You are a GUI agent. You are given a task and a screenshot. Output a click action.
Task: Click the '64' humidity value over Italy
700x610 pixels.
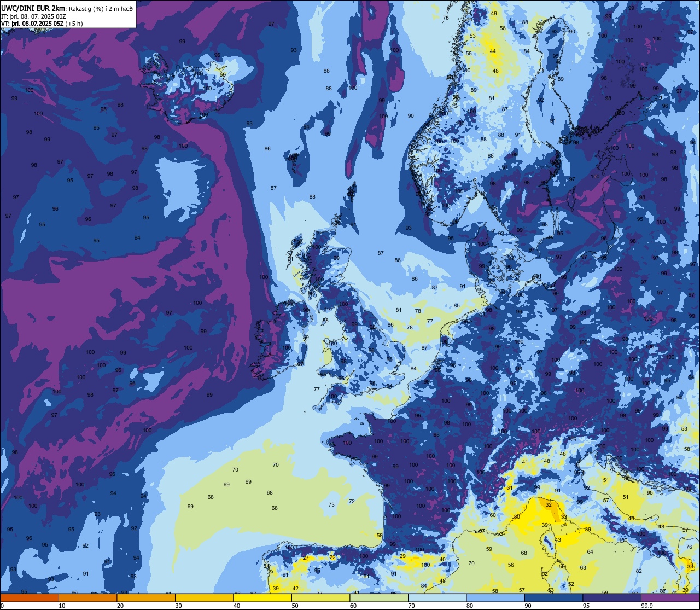590,552
